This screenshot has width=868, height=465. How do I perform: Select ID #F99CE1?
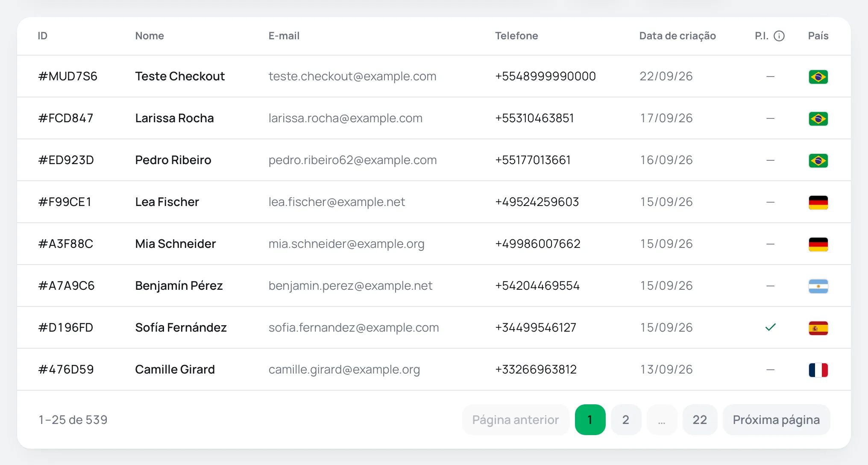coord(65,202)
